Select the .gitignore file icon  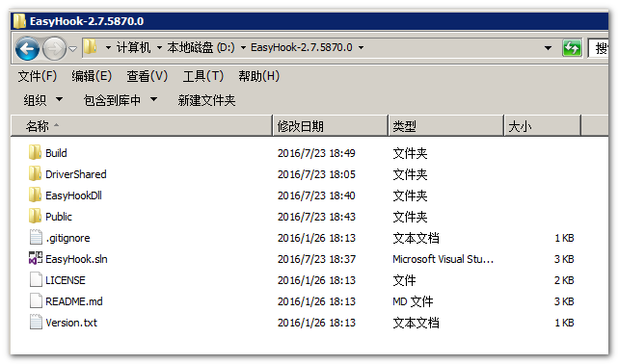(36, 237)
